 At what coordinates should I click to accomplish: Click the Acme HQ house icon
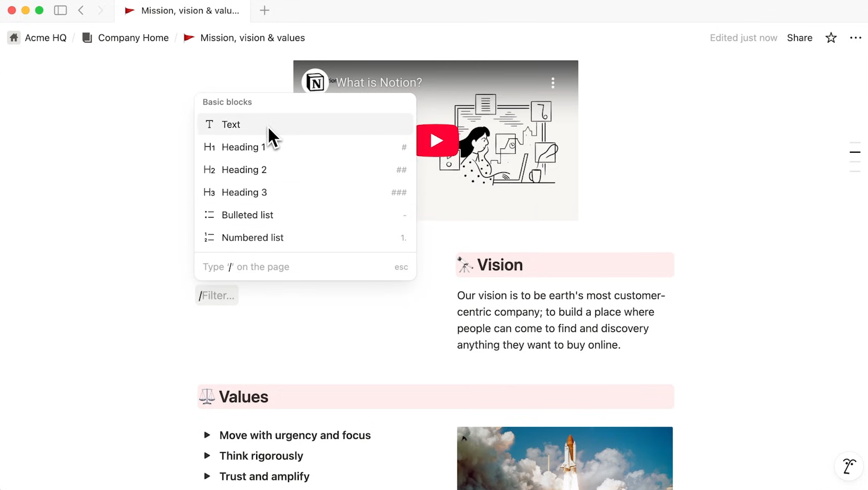coord(14,38)
